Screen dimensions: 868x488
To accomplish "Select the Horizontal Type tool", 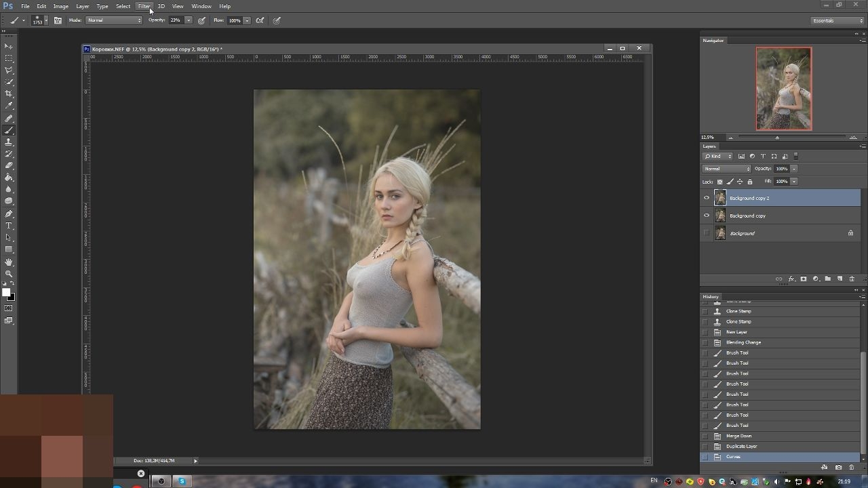I will (x=9, y=226).
